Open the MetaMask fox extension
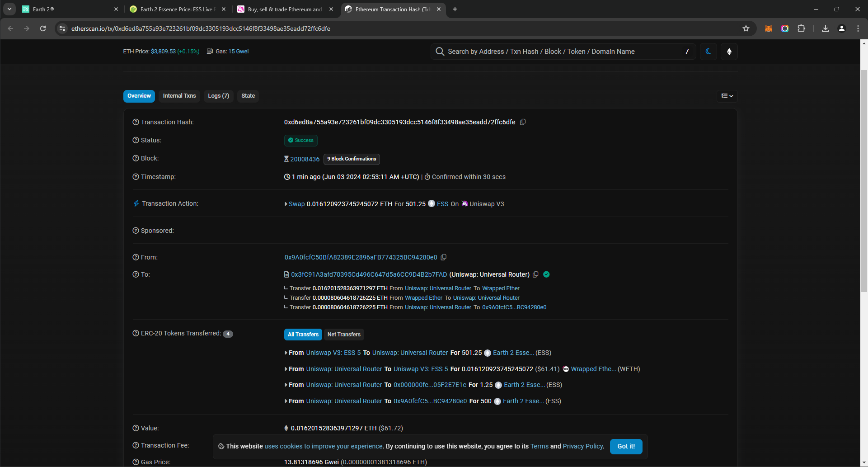This screenshot has height=467, width=868. 768,28
